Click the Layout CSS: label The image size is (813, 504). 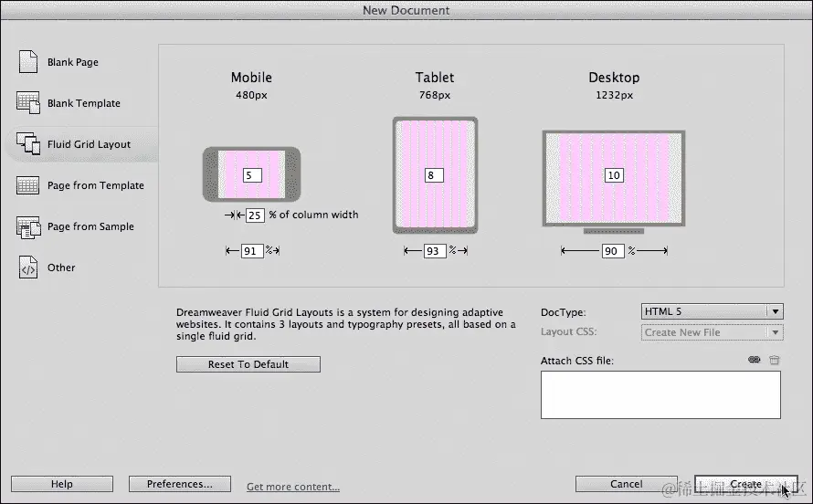(x=569, y=331)
